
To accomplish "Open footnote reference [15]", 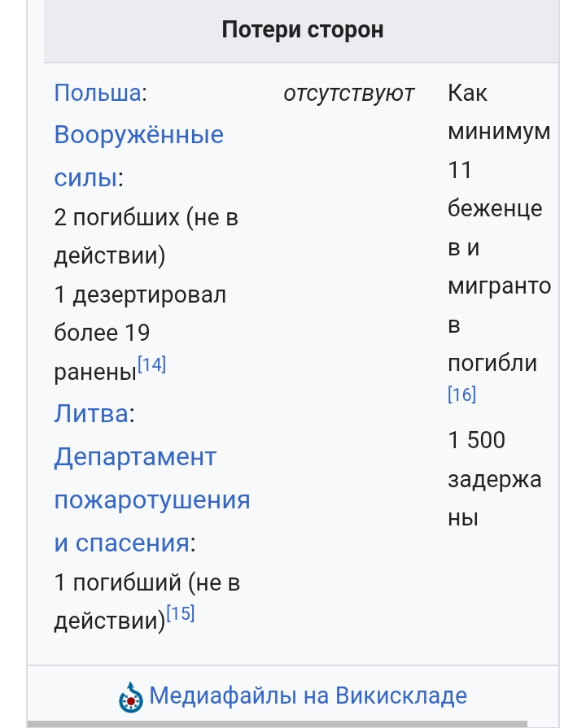I will click(x=181, y=613).
